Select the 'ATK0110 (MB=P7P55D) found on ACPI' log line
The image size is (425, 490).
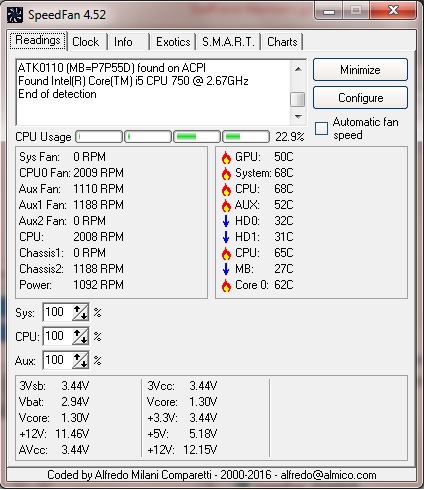pyautogui.click(x=112, y=68)
